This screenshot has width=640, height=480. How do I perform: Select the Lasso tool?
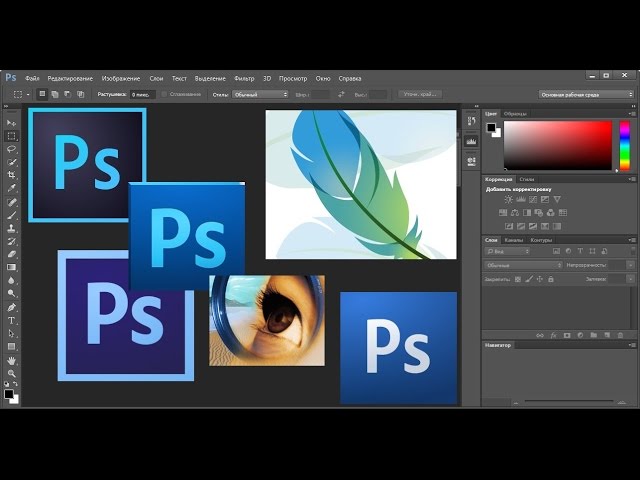tap(11, 149)
